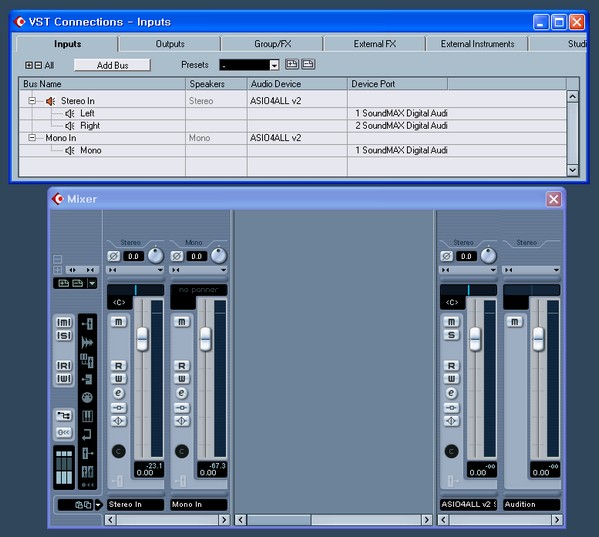Enable write automation on Mono In
Screen dimensions: 599x537
coord(181,378)
